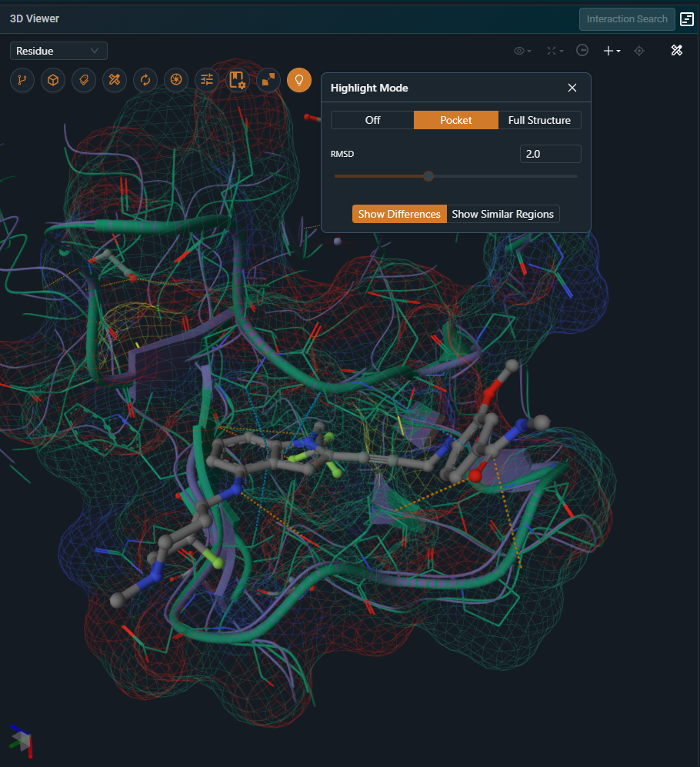
Task: Select the orange ruler and pencil icon
Action: pos(114,80)
